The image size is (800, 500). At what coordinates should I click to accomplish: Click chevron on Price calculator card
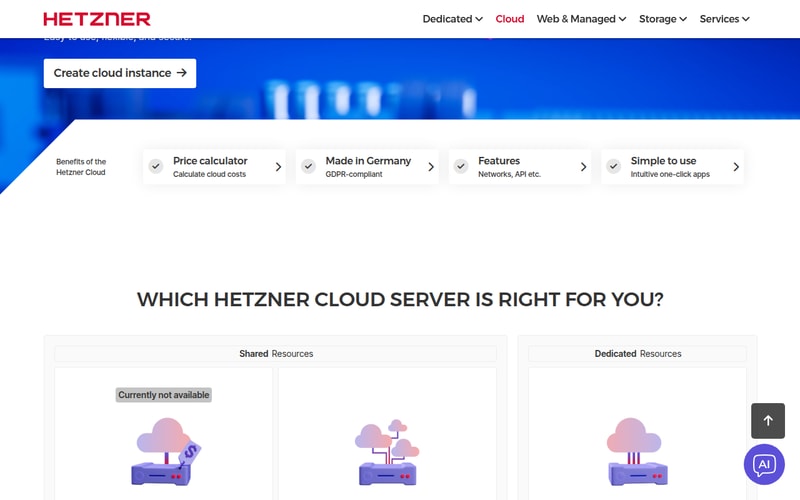(x=278, y=167)
